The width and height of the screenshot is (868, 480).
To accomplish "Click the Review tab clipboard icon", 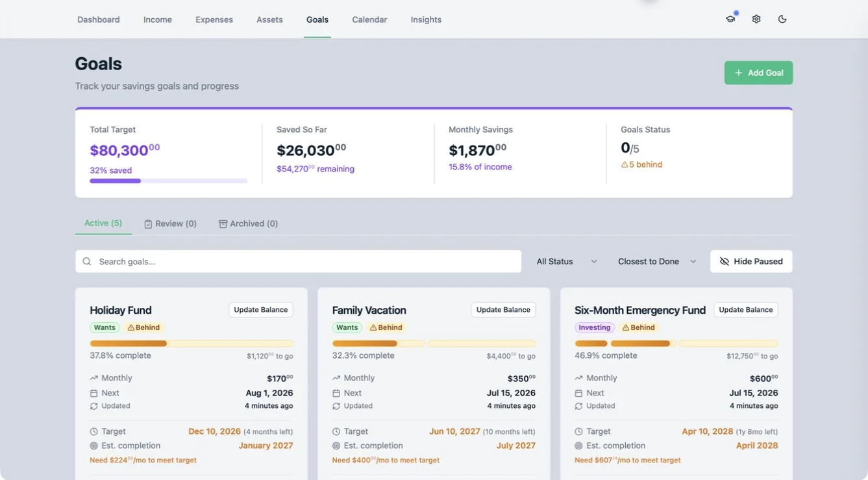I will coord(148,224).
